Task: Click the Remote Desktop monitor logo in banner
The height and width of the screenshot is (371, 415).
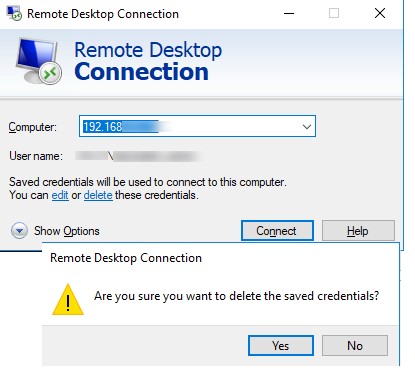Action: coord(39,61)
